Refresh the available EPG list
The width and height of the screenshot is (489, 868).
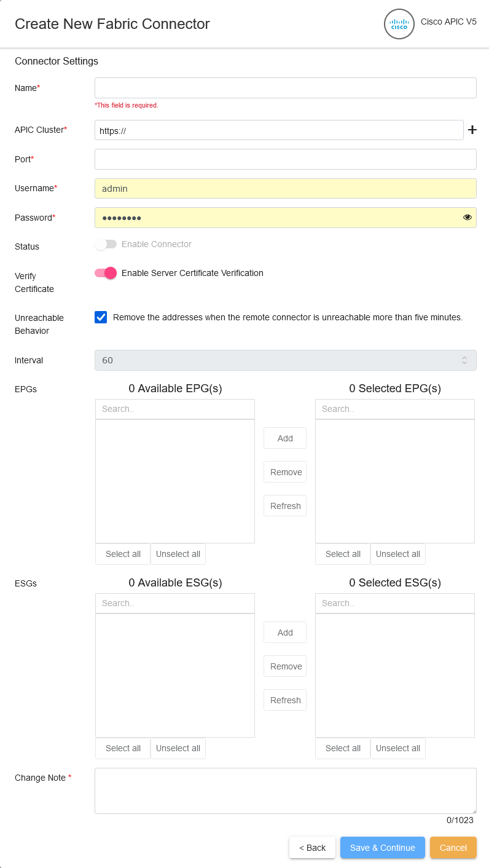pyautogui.click(x=284, y=505)
